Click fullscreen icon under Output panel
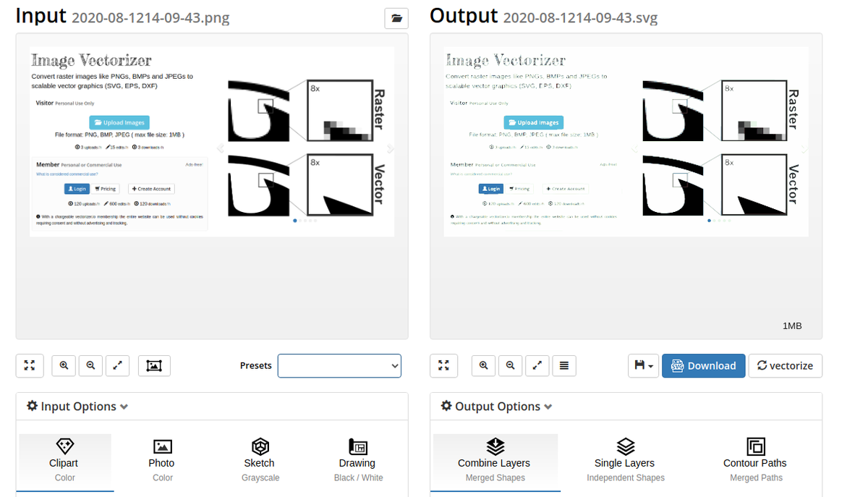Screen dimensions: 868x497 [443, 365]
